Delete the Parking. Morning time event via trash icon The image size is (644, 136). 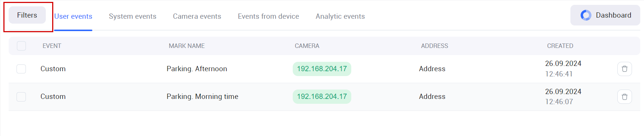click(624, 97)
